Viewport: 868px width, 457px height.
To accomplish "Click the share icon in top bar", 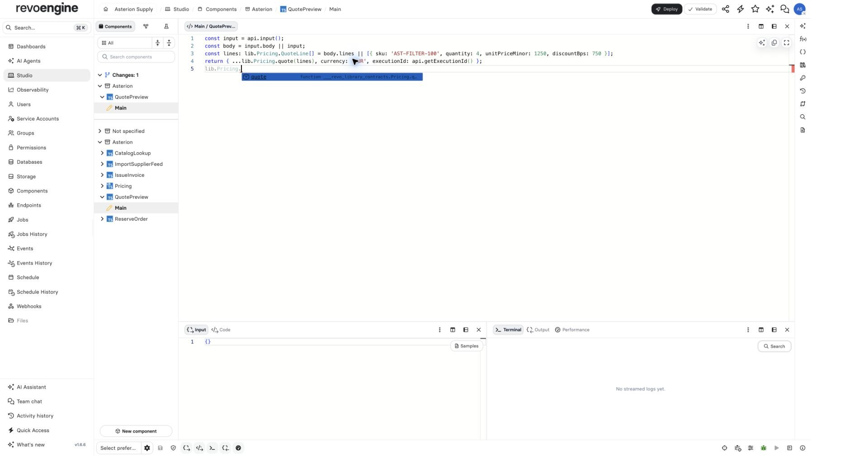I will pos(726,9).
